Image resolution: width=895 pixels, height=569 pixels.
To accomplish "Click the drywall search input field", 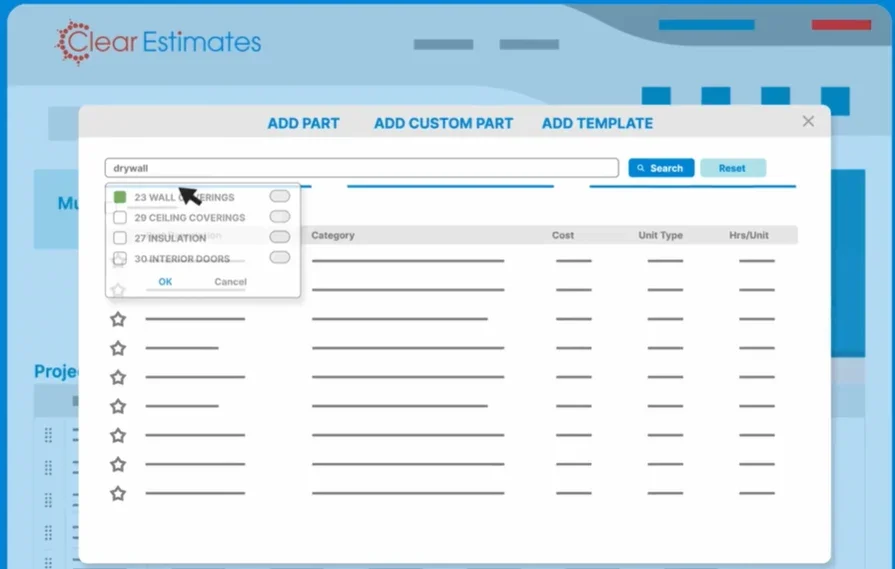I will click(x=362, y=168).
